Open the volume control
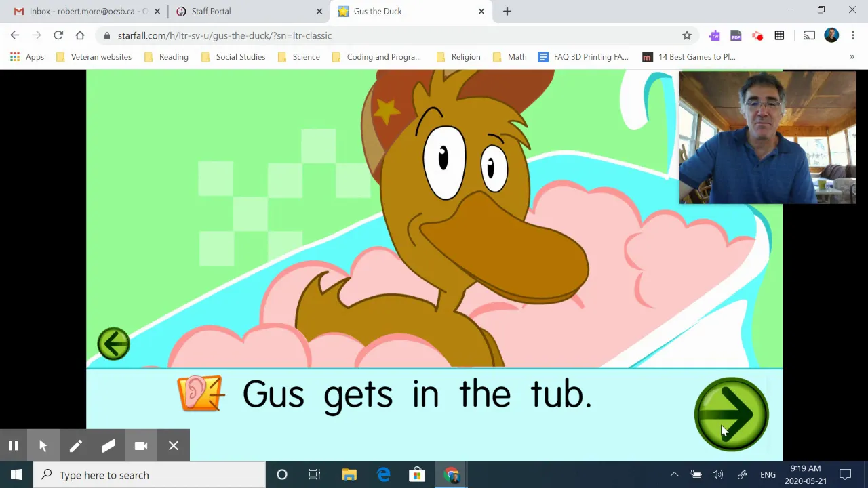 717,475
